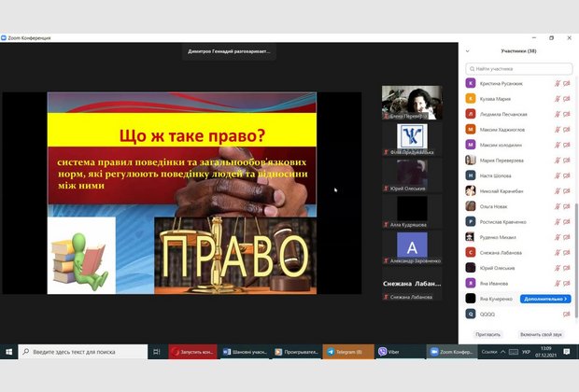579x392 pixels.
Task: Open Дополнительно menu for Яна Кучеренко
Action: point(545,299)
